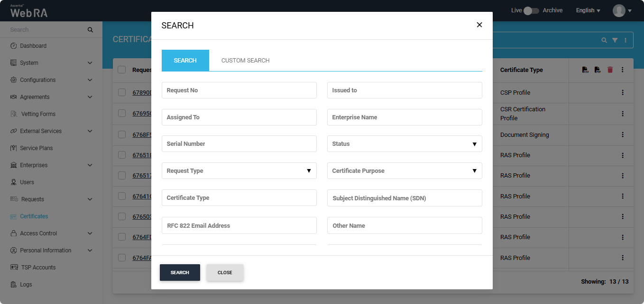Viewport: 644px width, 304px height.
Task: Click the Close button in dialog footer
Action: (x=225, y=273)
